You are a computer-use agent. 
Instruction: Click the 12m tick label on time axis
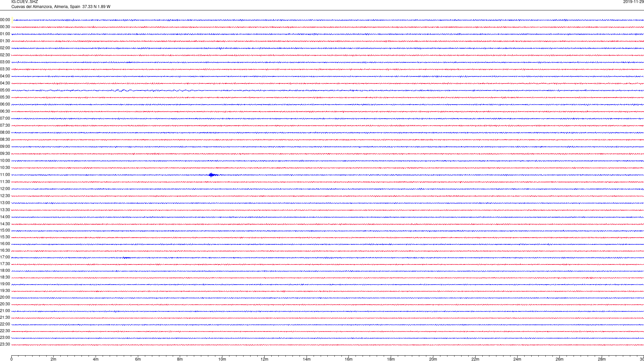click(264, 359)
